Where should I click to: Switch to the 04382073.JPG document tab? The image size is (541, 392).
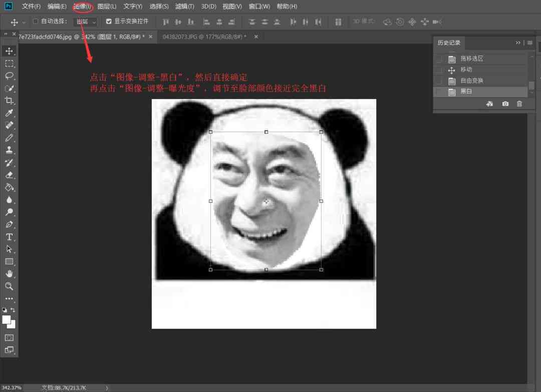tap(204, 37)
